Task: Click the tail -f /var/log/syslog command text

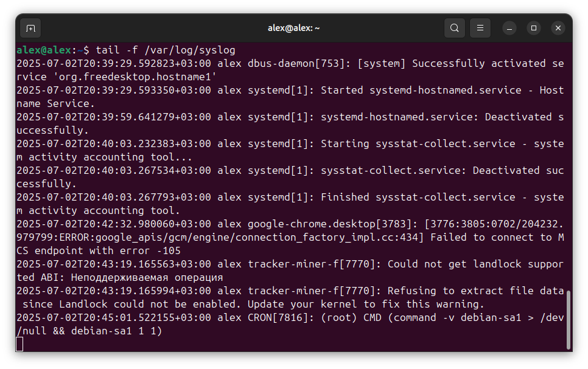Action: tap(165, 50)
